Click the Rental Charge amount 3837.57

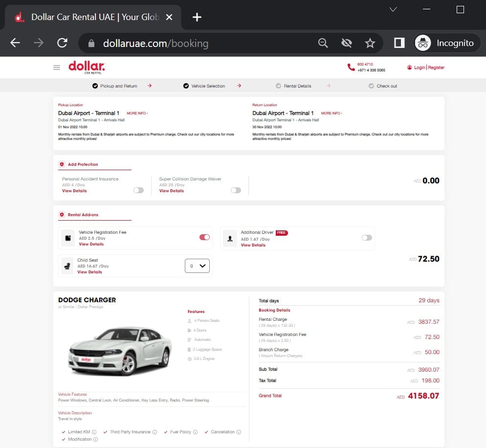click(429, 322)
